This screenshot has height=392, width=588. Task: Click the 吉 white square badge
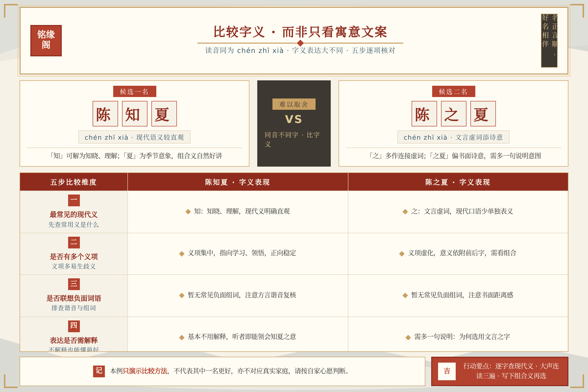(447, 371)
